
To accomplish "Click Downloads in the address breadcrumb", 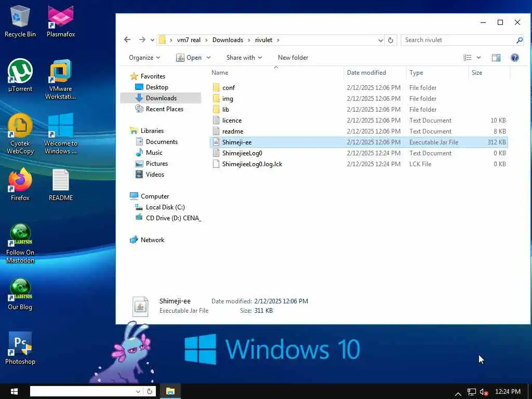I will click(228, 40).
